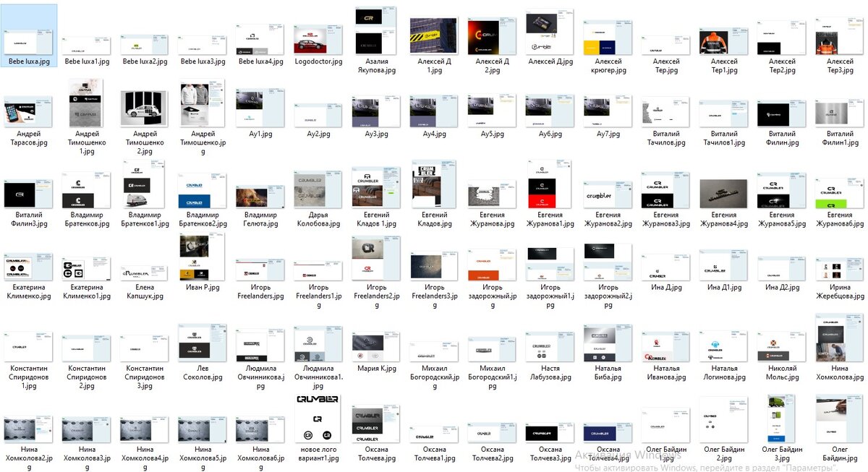Click the file name Ау4.jpg
The width and height of the screenshot is (868, 472).
click(x=434, y=134)
